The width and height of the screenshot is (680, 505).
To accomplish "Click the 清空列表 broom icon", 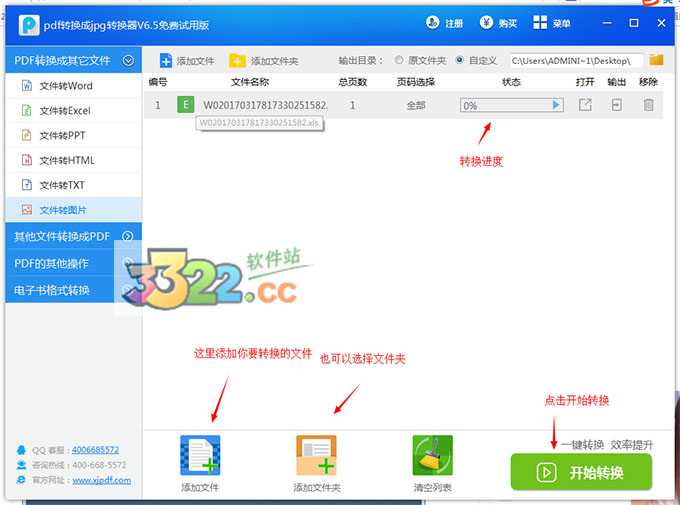I will pos(432,456).
